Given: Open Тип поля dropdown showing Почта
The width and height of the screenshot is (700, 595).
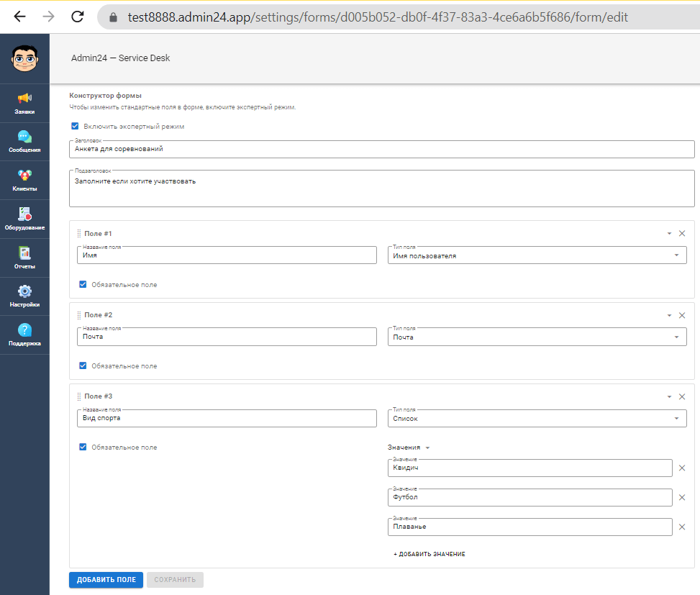Looking at the screenshot, I should click(537, 337).
